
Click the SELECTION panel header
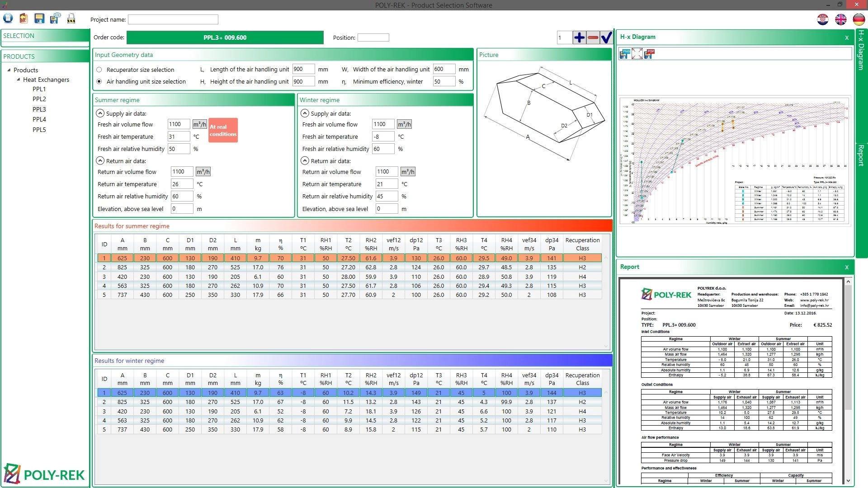[x=45, y=36]
